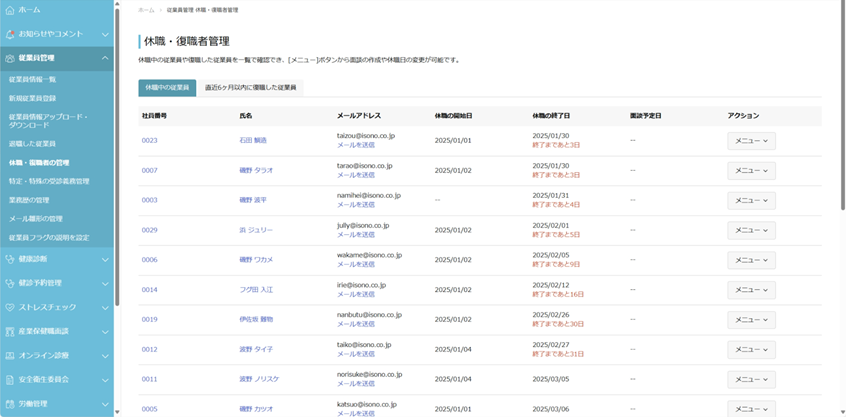846x417 pixels.
Task: Open 業務歴の管理 in the sidebar
Action: point(29,200)
